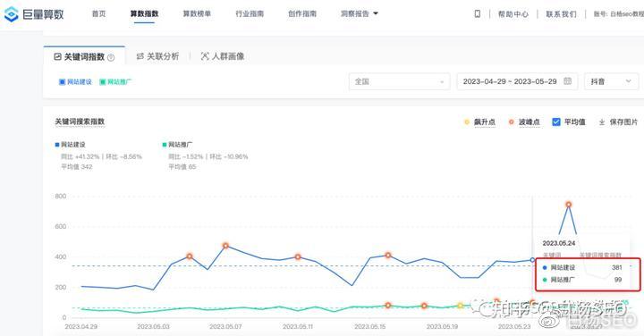Toggle the 网站推广 legend series
644x336 pixels.
click(177, 145)
